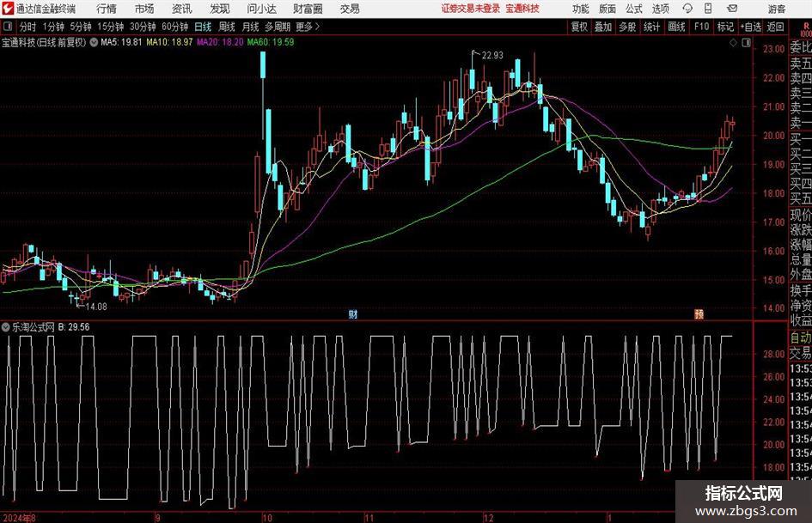This screenshot has height=523, width=812.
Task: Click the red 宝通科技 stock name in title bar
Action: click(x=522, y=9)
